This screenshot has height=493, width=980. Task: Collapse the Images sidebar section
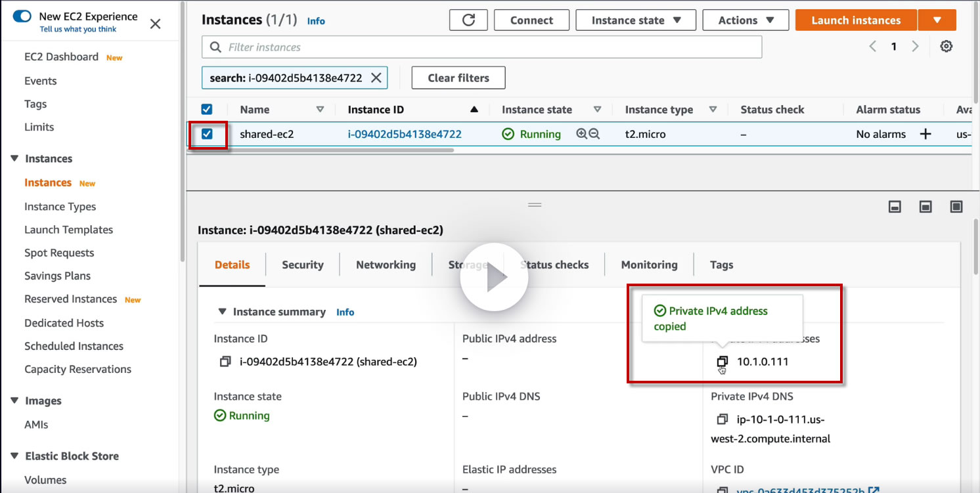14,401
